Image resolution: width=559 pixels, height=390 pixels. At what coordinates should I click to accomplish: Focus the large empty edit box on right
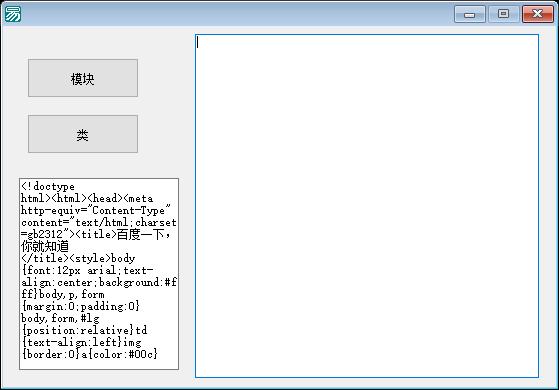pos(367,206)
